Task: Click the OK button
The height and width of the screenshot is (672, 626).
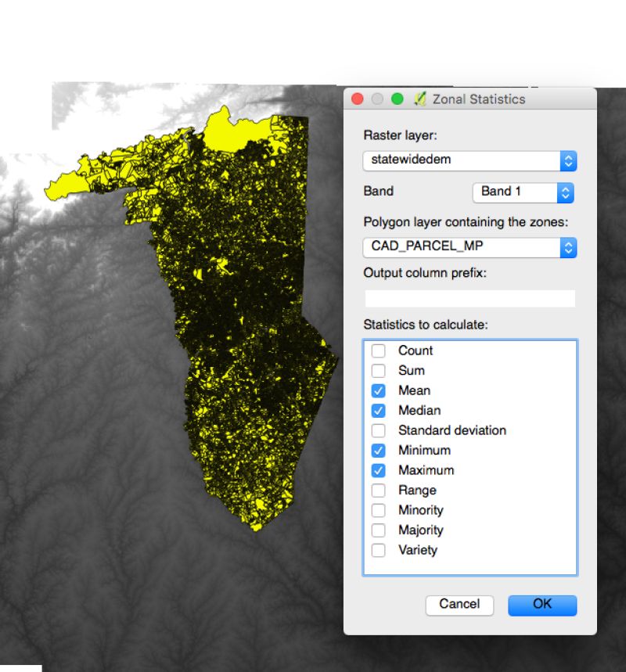Action: pyautogui.click(x=542, y=605)
